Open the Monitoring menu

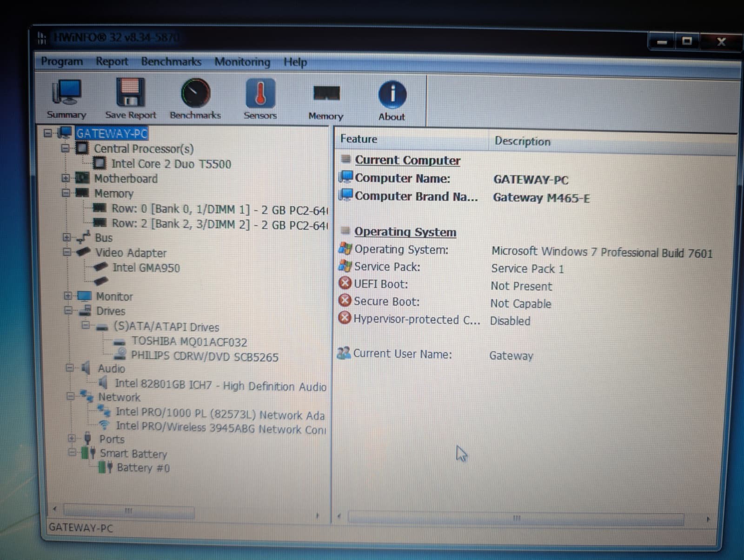pyautogui.click(x=242, y=62)
